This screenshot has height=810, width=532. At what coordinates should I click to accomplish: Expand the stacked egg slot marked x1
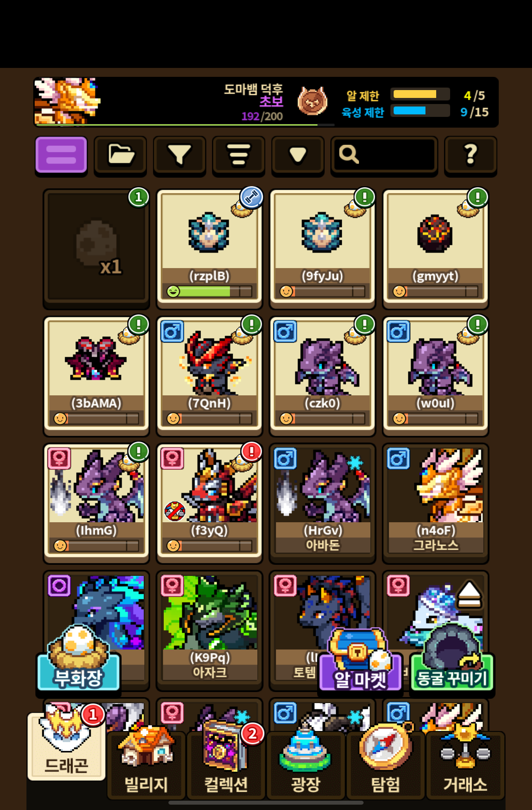(96, 247)
